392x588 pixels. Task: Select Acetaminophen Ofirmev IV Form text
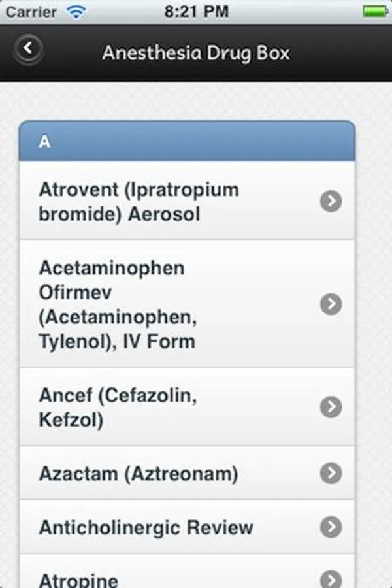click(x=118, y=304)
